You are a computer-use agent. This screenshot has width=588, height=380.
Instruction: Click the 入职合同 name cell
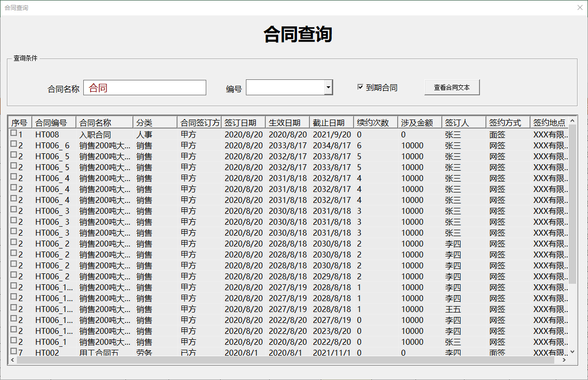pos(95,134)
